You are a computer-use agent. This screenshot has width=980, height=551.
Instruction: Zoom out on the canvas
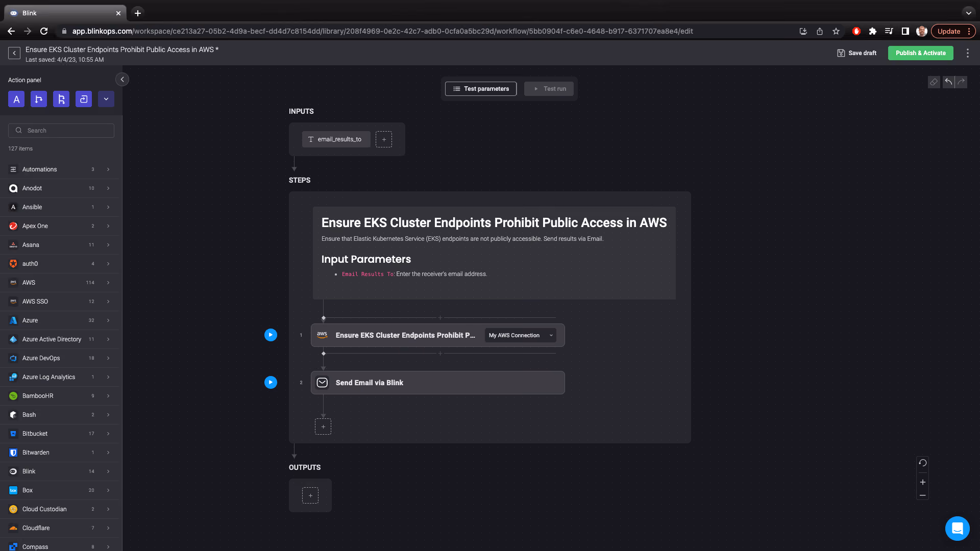coord(923,495)
